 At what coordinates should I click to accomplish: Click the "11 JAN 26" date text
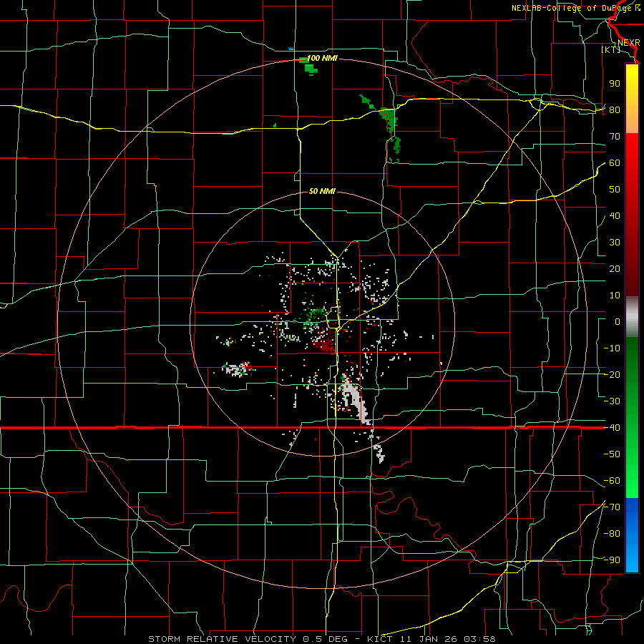coord(428,639)
